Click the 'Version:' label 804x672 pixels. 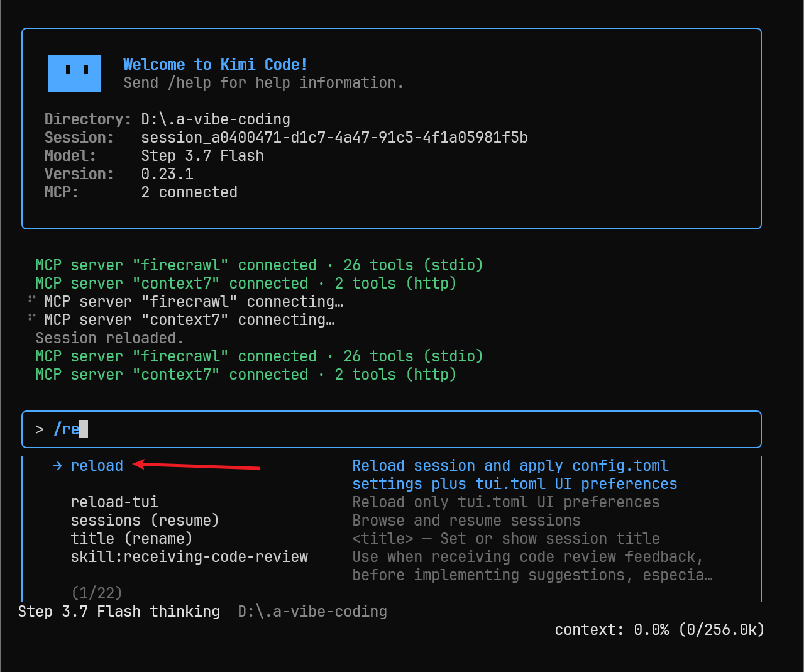[79, 174]
